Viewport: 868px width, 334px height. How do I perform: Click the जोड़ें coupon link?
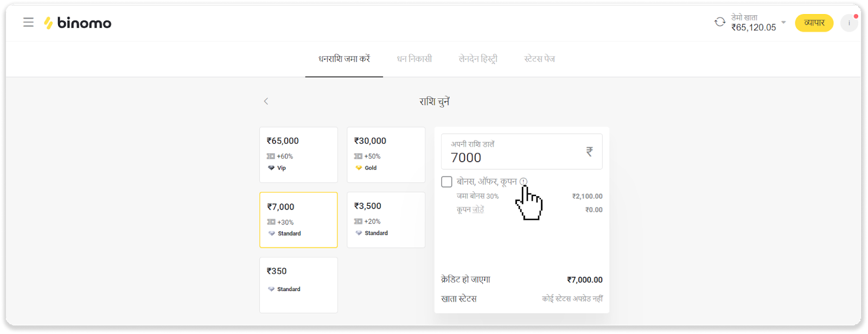478,210
